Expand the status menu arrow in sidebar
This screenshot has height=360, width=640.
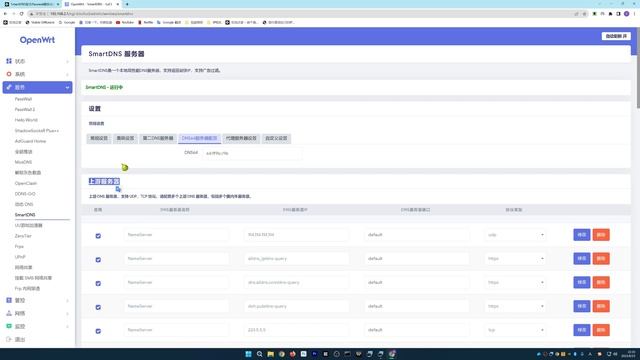click(67, 61)
